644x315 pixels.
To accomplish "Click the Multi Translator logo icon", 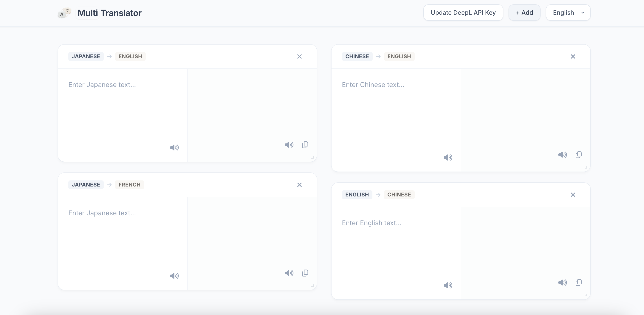I will [64, 13].
